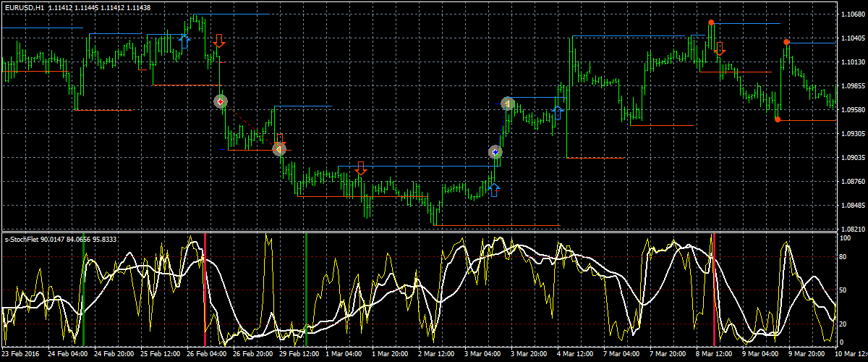The image size is (868, 362).
Task: Select the orange dot at the 8 Mar price peak
Action: 711,22
